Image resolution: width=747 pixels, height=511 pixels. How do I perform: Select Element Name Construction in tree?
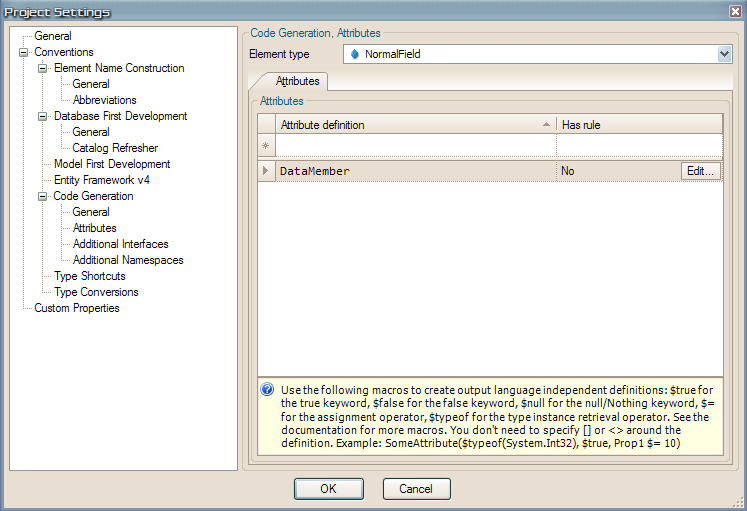[119, 68]
